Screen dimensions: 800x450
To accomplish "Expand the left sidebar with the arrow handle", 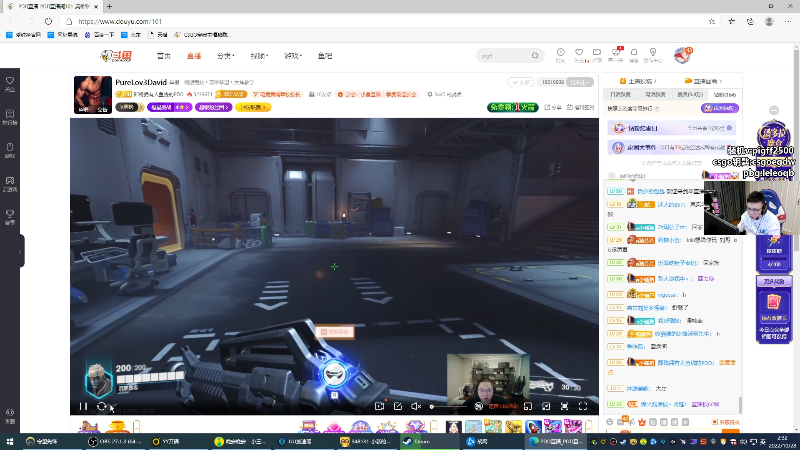I will tap(20, 251).
